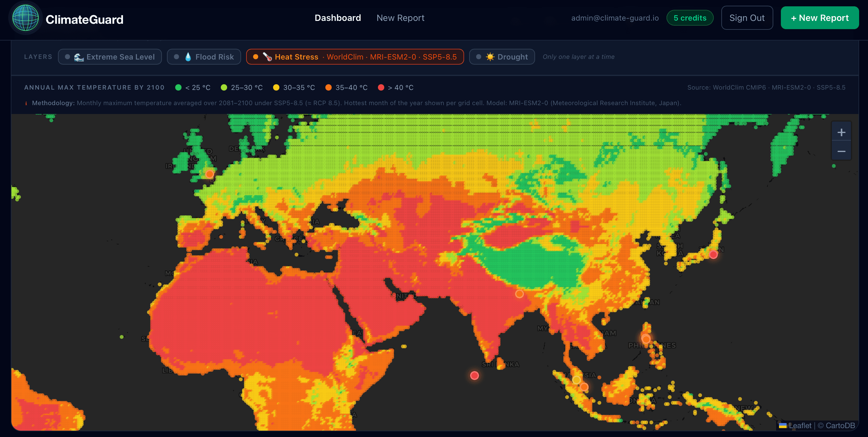Click the admin@climate-guard.io account email
This screenshot has width=868, height=437.
[x=615, y=18]
